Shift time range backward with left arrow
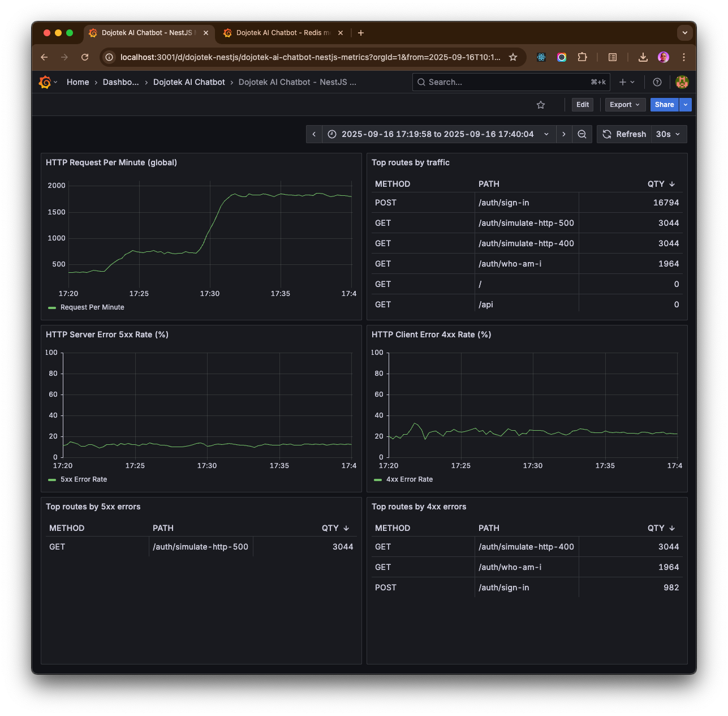 [314, 134]
